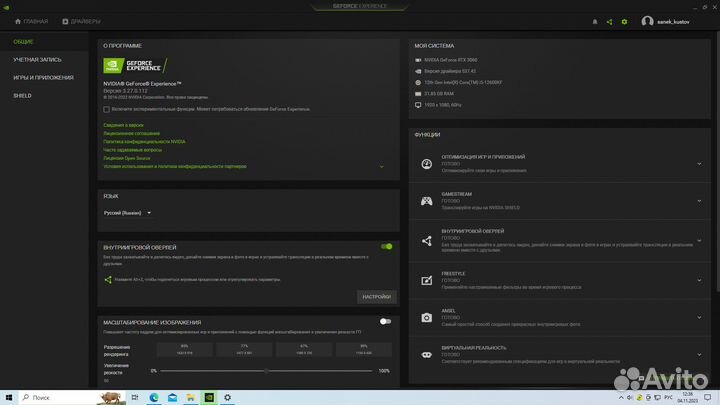
Task: Open Windows Settings gear in taskbar
Action: (227, 397)
